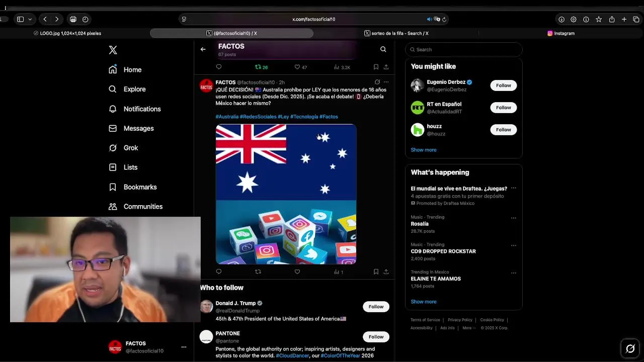The width and height of the screenshot is (644, 362).
Task: Follow Donald J. Trump
Action: tap(376, 307)
